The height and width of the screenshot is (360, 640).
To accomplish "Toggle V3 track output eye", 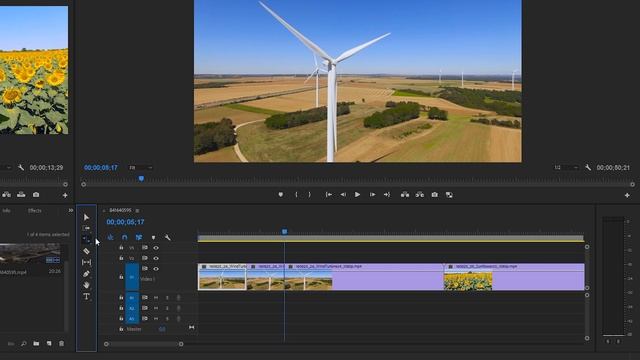I will [156, 248].
